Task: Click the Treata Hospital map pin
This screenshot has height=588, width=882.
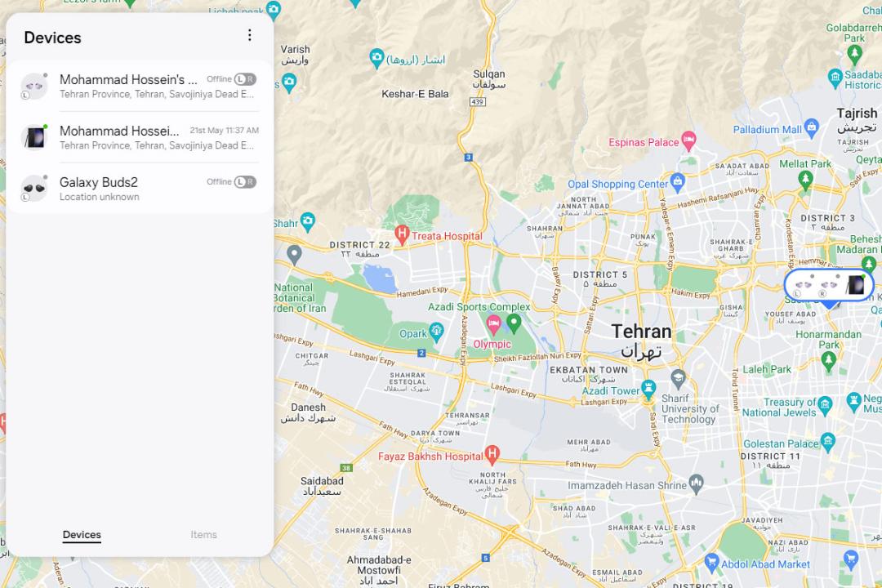Action: click(x=401, y=234)
